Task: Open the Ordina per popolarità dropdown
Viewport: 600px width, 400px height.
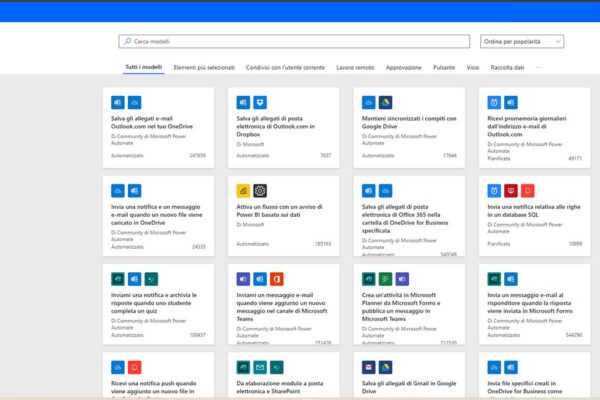Action: [x=522, y=41]
